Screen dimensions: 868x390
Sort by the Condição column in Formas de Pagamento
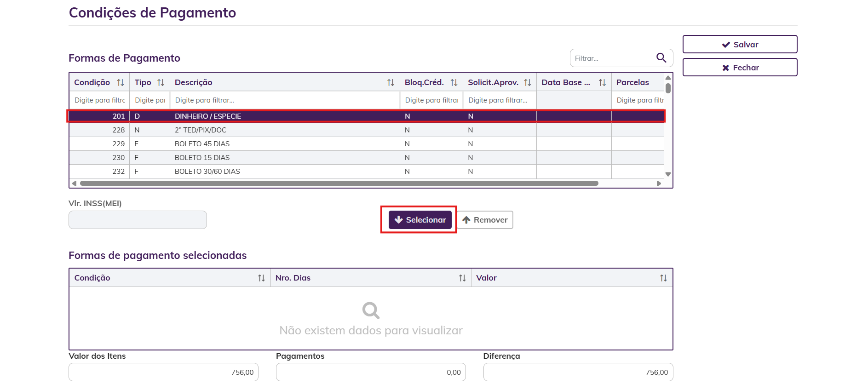(121, 83)
